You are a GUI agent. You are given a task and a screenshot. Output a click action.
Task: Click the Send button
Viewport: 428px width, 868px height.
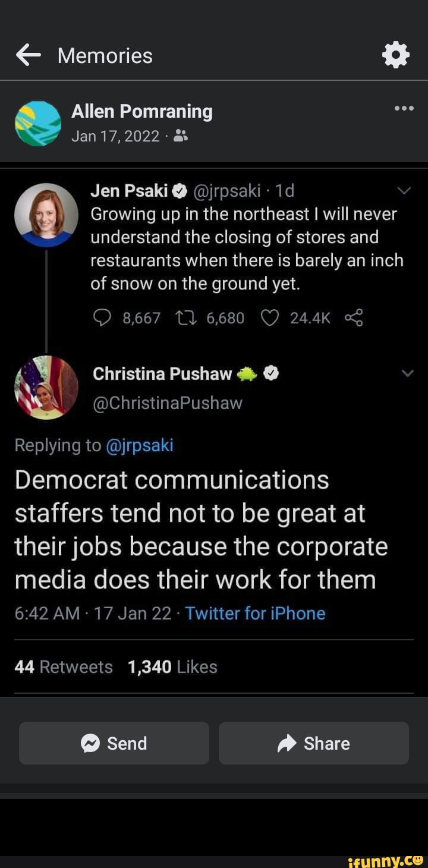click(x=114, y=743)
